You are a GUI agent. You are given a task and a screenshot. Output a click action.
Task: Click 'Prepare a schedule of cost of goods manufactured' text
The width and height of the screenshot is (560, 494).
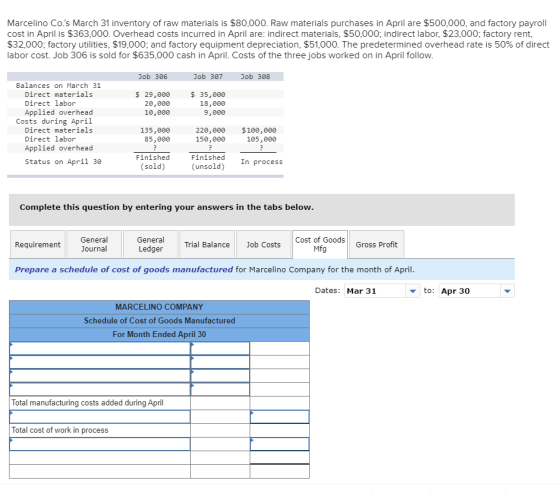[x=124, y=269]
